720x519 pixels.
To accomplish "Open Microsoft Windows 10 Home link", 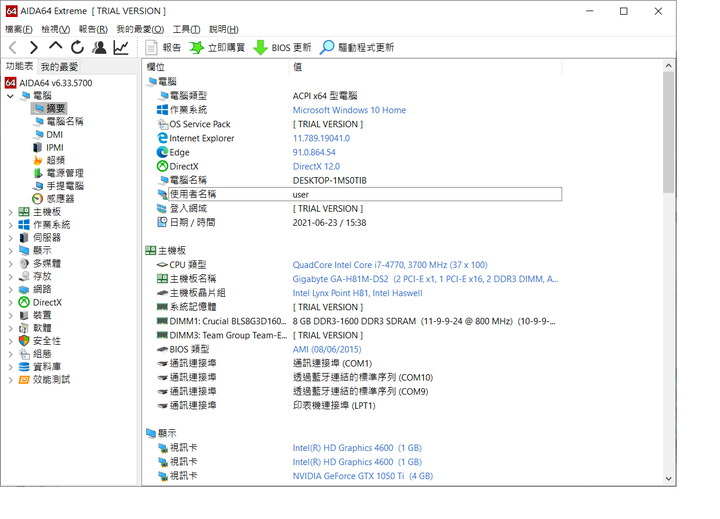I will (x=349, y=110).
